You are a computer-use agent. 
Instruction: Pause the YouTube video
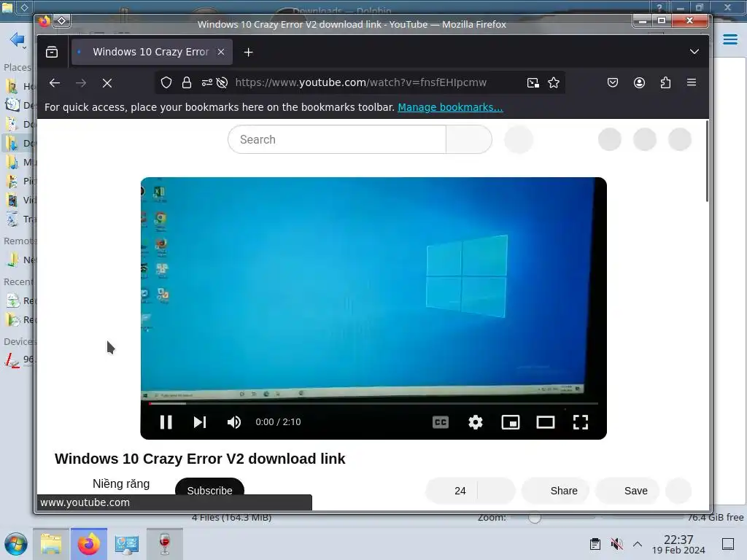[x=166, y=422]
